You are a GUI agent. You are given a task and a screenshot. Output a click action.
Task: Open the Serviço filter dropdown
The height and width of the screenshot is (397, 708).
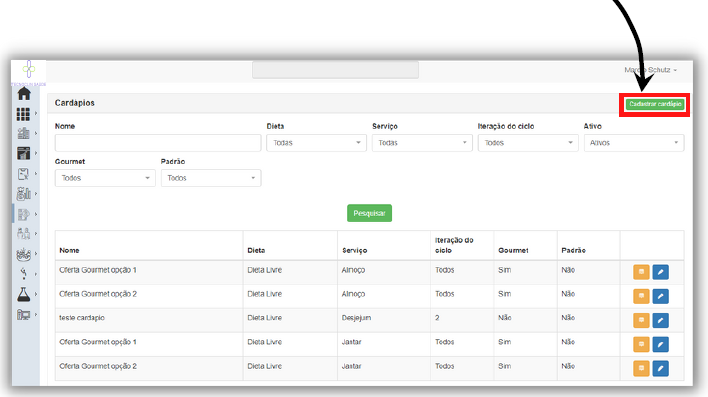(x=422, y=143)
